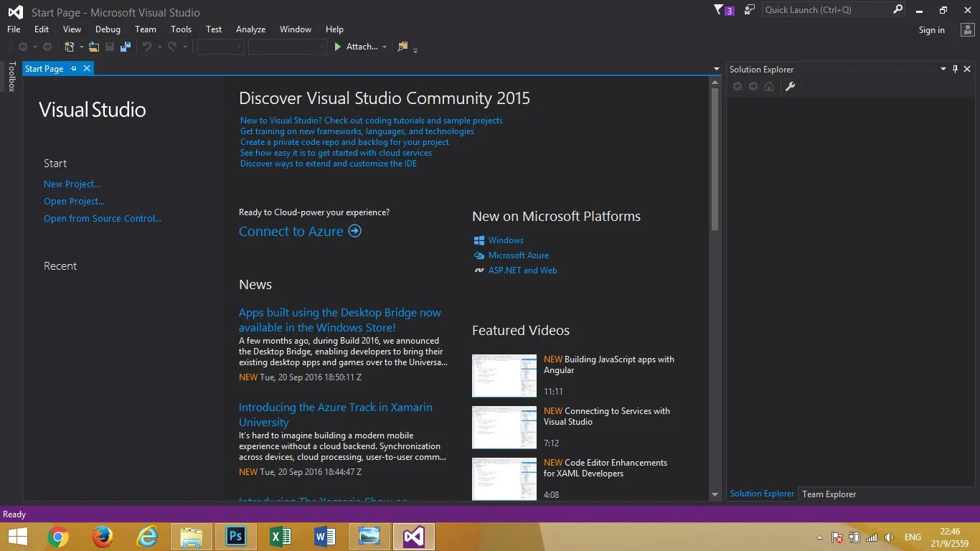Open Solution Explorer window position dropdown
980x551 pixels.
(943, 69)
